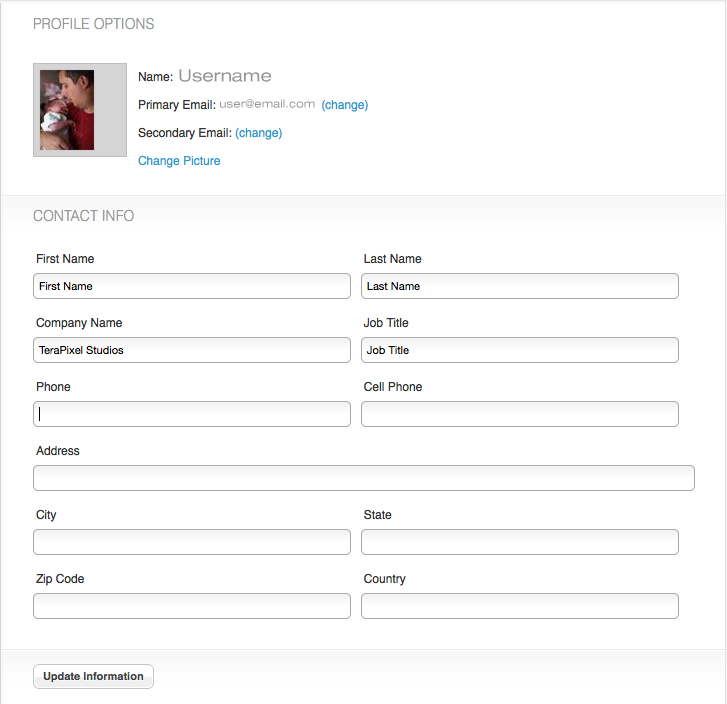Click the Contact Info section heading

pos(83,216)
